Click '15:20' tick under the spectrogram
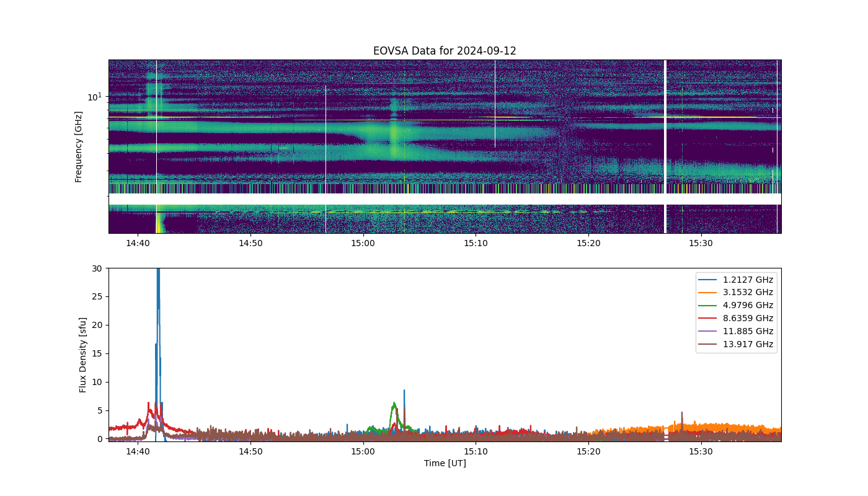This screenshot has height=496, width=868. coord(588,244)
